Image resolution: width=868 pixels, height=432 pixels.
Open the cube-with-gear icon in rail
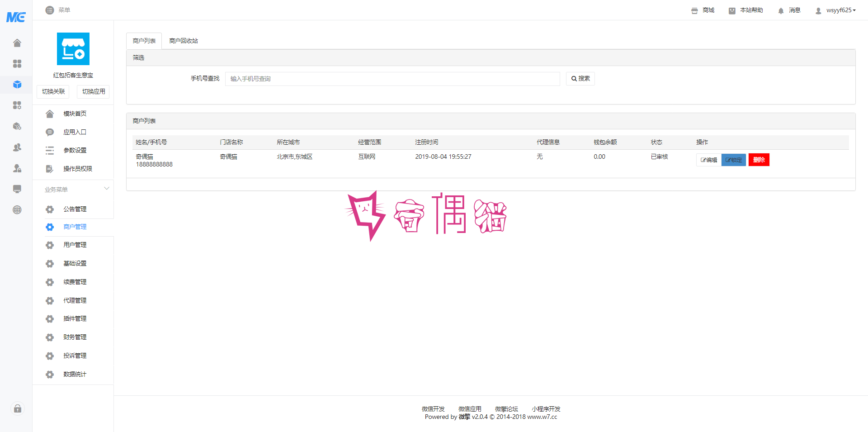[17, 126]
